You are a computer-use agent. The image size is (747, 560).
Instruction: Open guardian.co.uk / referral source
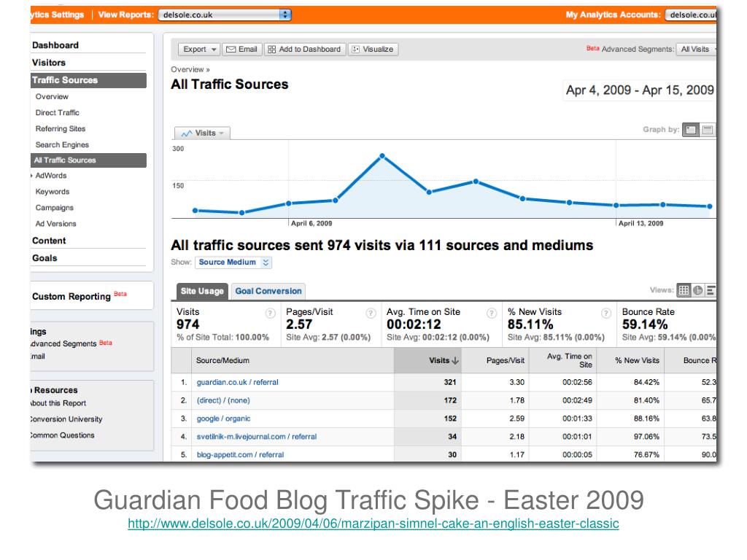point(237,382)
